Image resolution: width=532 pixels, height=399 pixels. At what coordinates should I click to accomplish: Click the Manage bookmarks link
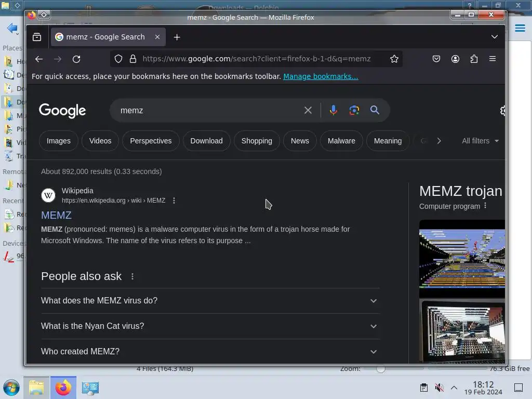pos(321,76)
